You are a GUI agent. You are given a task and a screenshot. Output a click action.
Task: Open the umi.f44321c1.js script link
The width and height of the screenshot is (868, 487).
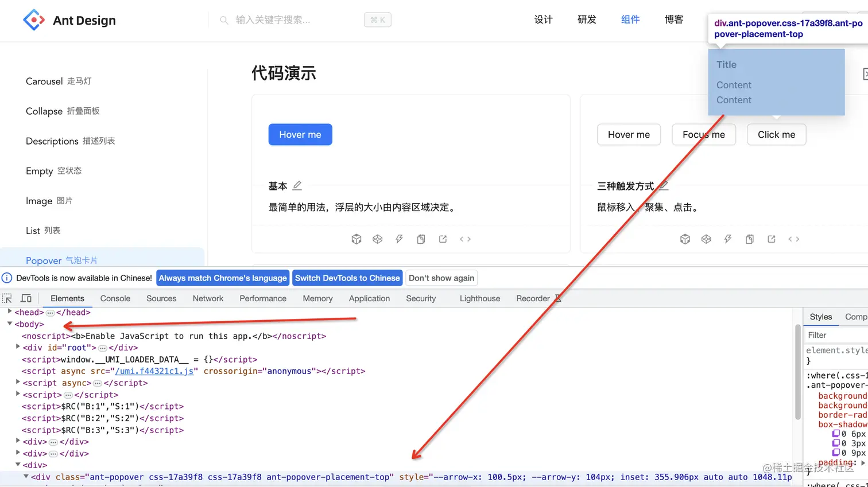(x=154, y=371)
